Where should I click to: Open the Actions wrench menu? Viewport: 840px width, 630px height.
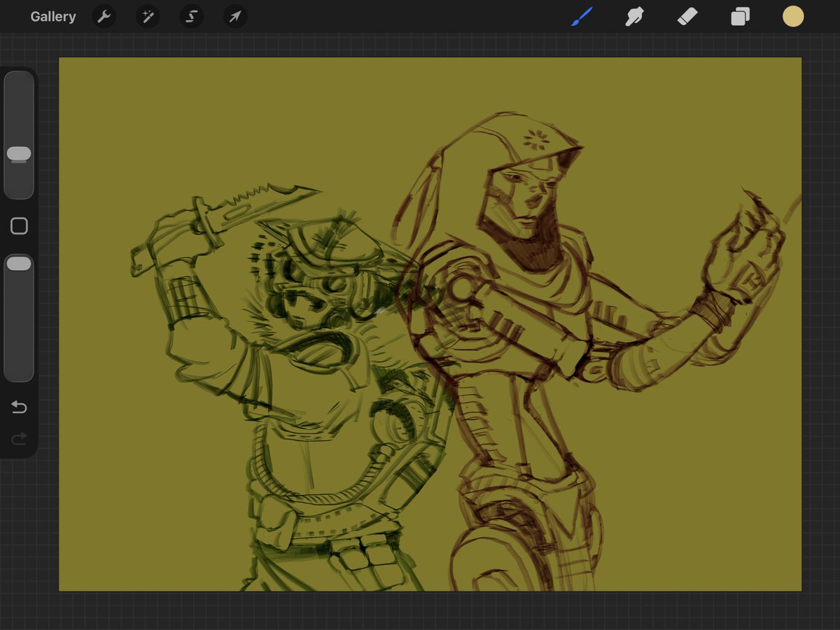coord(104,17)
